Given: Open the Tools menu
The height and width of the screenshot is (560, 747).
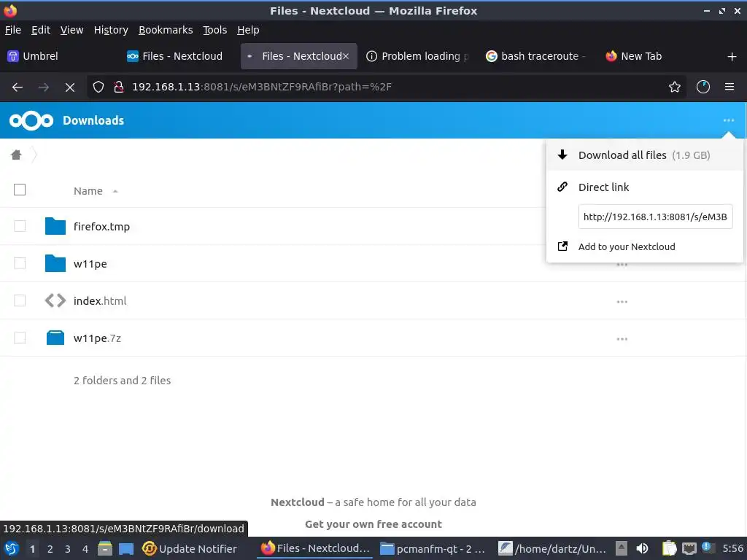Looking at the screenshot, I should coord(215,30).
